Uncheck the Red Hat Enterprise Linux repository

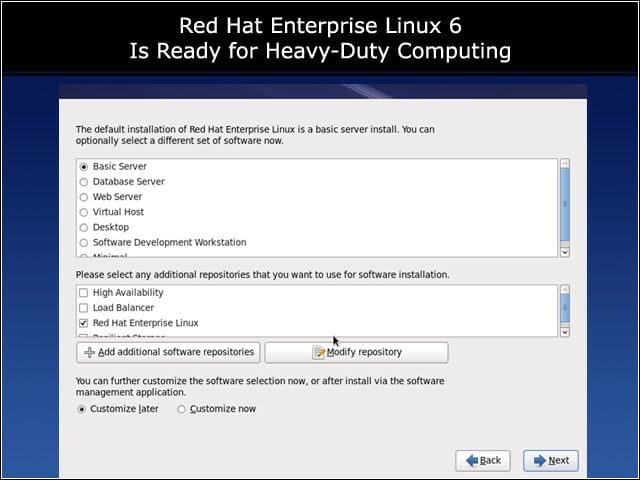83,323
